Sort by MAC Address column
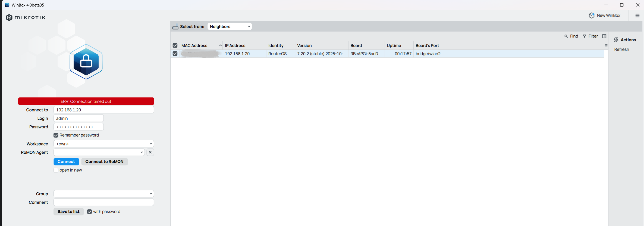644x235 pixels. 201,45
